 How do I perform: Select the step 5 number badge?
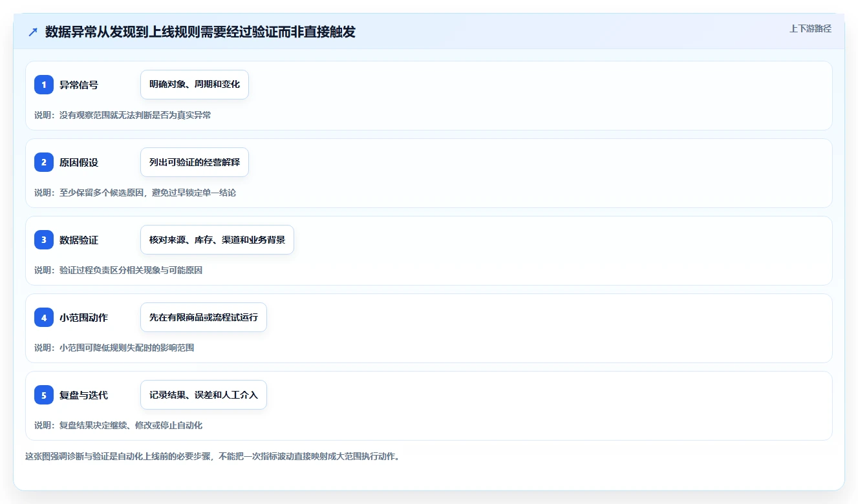point(44,395)
